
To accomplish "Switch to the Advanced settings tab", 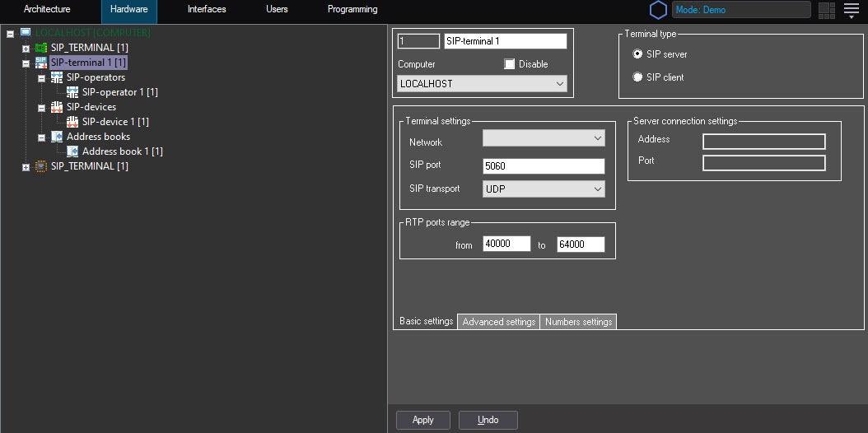I will pos(498,322).
